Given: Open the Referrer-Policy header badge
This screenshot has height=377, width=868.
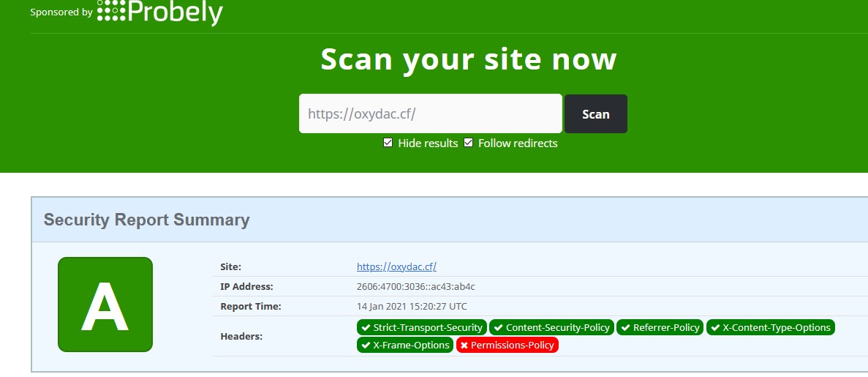Looking at the screenshot, I should tap(660, 327).
